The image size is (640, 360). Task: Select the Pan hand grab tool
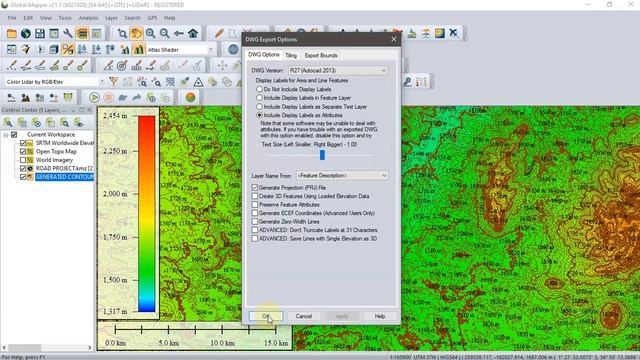(x=136, y=33)
